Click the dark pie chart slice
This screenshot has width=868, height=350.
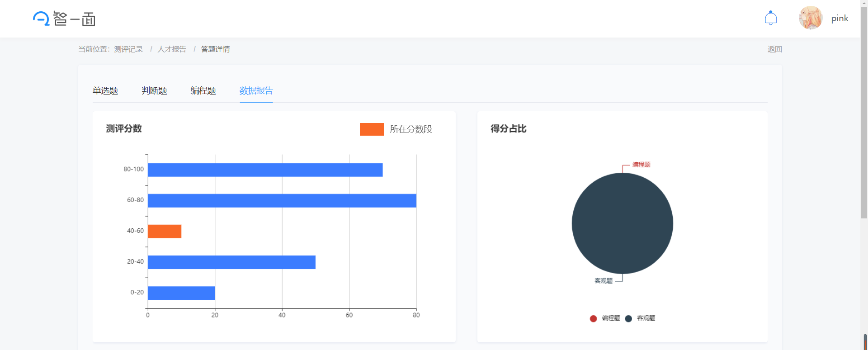(x=623, y=223)
